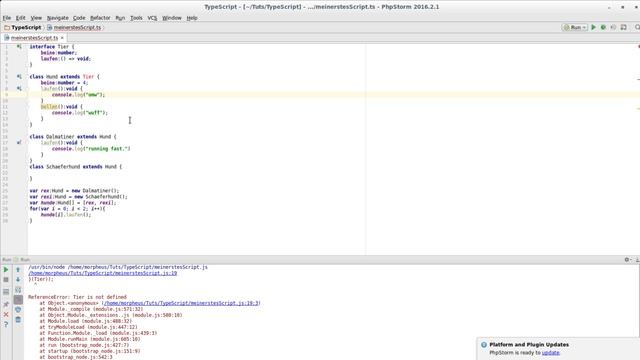Stop the process in the Run panel

6,280
